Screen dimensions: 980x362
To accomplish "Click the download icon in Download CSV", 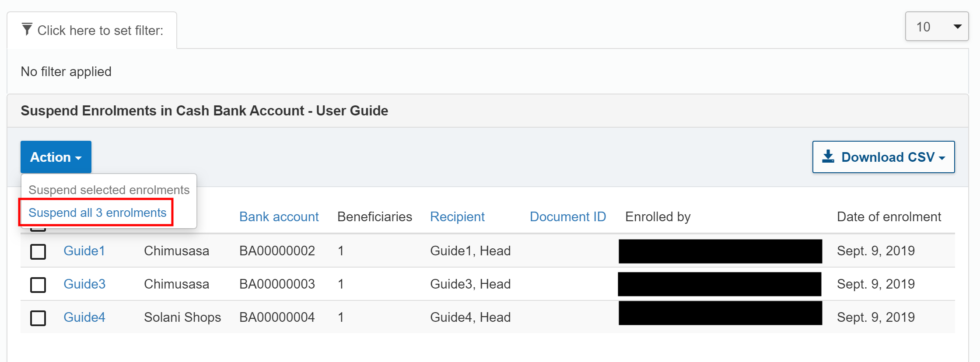I will [828, 157].
